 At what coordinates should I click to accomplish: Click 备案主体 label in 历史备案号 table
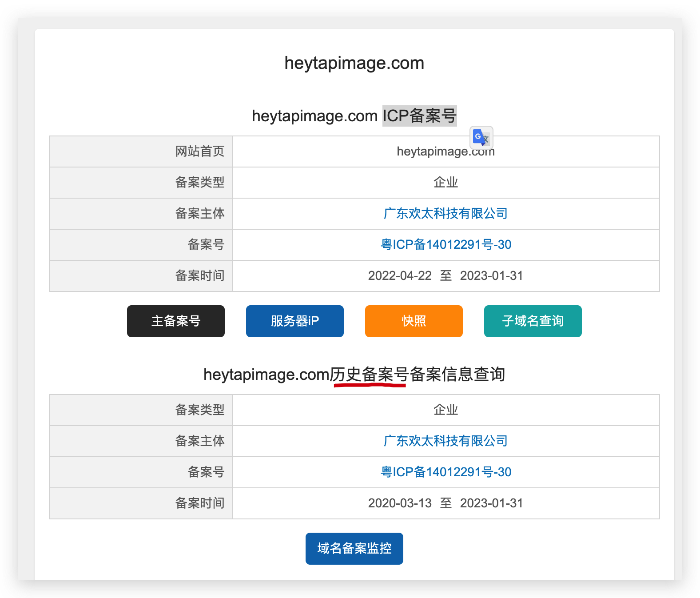point(200,441)
